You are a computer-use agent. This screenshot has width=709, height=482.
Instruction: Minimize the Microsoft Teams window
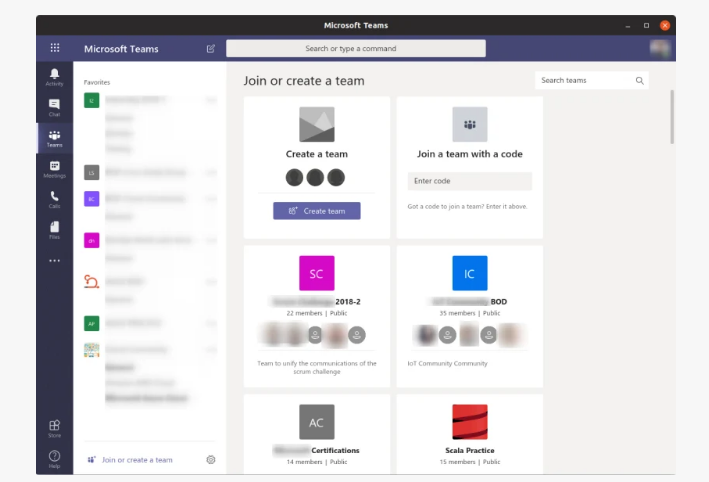tap(628, 26)
